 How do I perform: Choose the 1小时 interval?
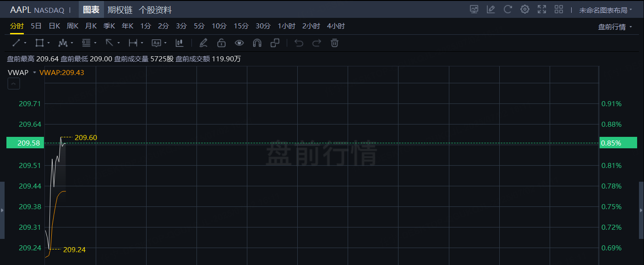287,26
